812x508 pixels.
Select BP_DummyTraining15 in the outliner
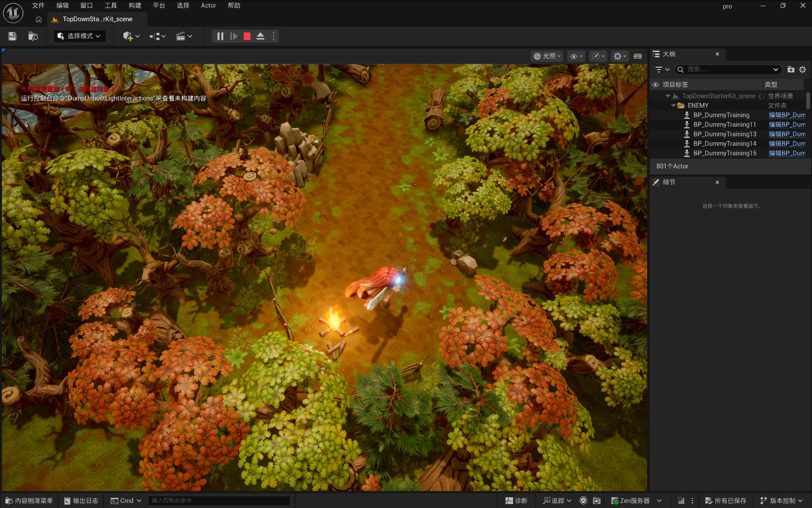(x=725, y=153)
